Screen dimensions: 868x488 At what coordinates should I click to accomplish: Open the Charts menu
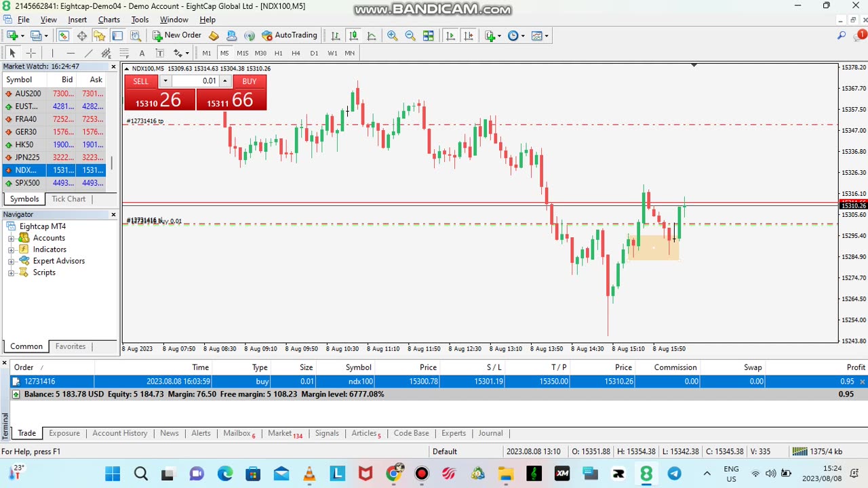[108, 20]
